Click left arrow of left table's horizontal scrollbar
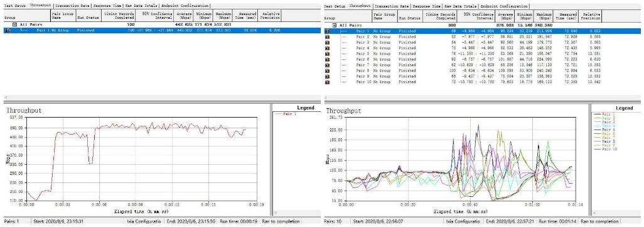 (x=6, y=97)
